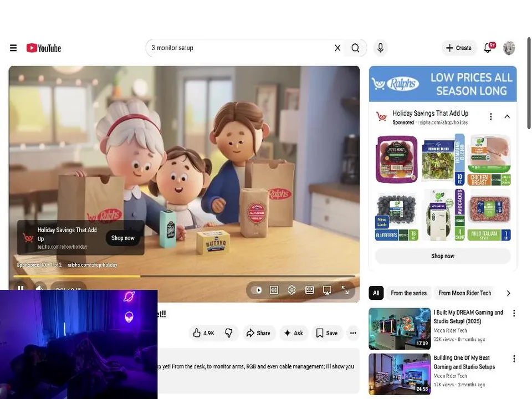532x399 pixels.
Task: Select the 'From Moon Rider Tech' chip
Action: pos(464,293)
